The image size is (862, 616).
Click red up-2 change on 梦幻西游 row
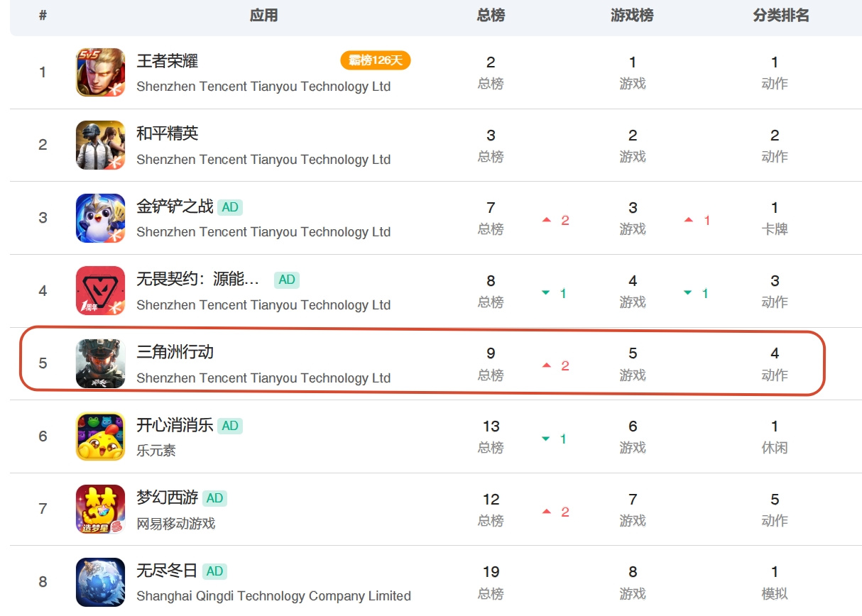click(x=556, y=512)
